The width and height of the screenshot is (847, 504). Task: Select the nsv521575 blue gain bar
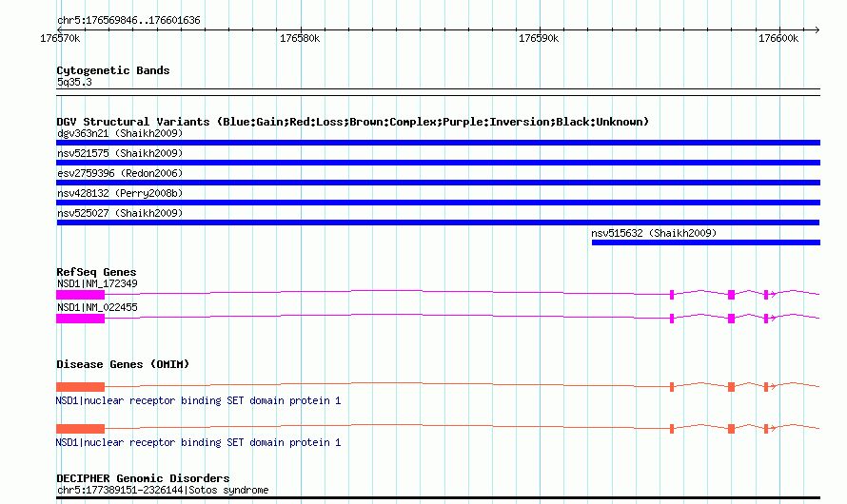point(438,163)
